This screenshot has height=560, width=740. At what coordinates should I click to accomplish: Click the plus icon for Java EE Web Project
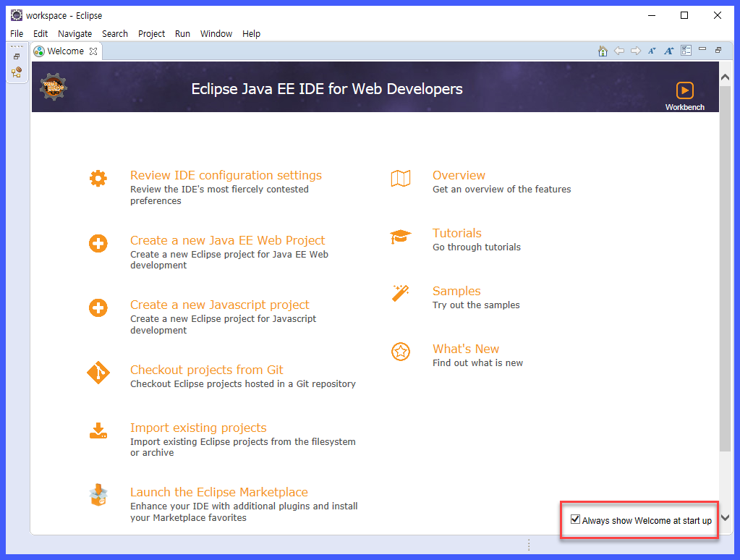[98, 244]
